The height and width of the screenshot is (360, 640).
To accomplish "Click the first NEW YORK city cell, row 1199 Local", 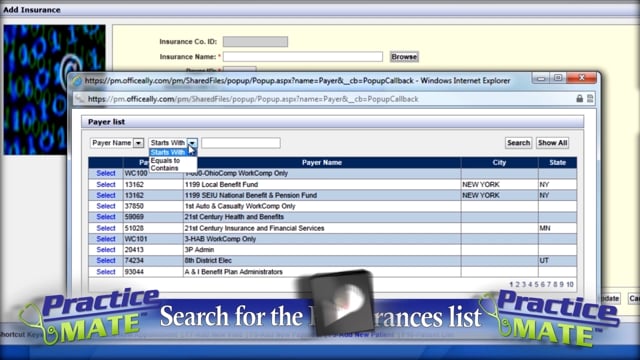I will 480,184.
